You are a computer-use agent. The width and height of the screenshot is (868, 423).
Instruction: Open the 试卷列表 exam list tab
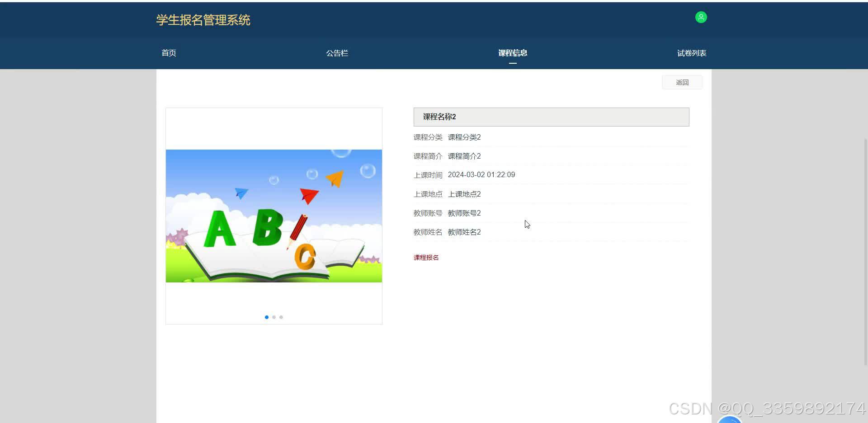[x=692, y=53]
